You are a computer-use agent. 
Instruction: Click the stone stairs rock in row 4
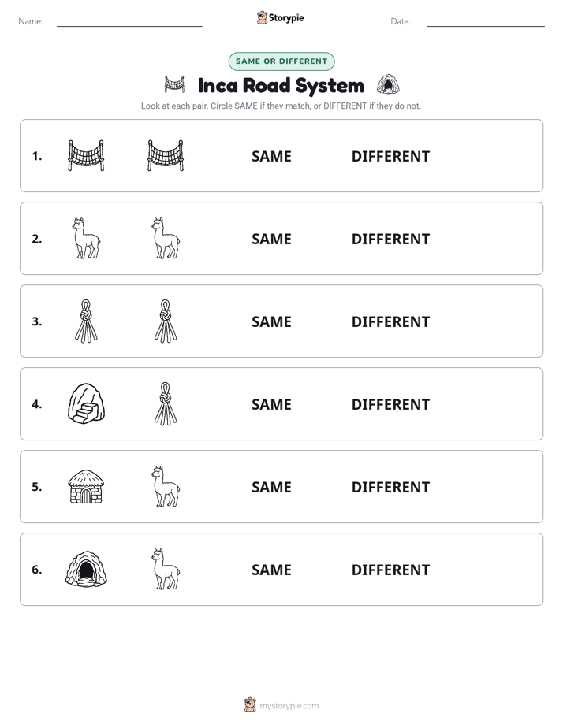click(x=86, y=403)
